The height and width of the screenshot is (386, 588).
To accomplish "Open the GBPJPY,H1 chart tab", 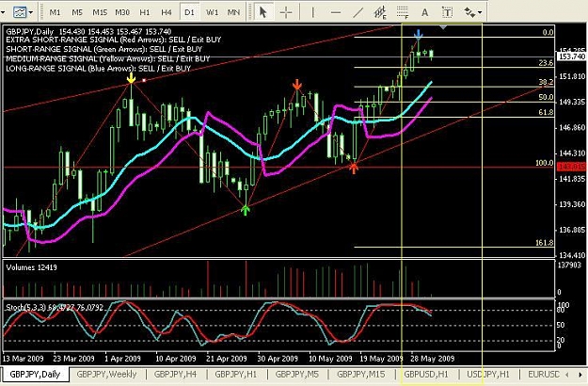I will [236, 374].
